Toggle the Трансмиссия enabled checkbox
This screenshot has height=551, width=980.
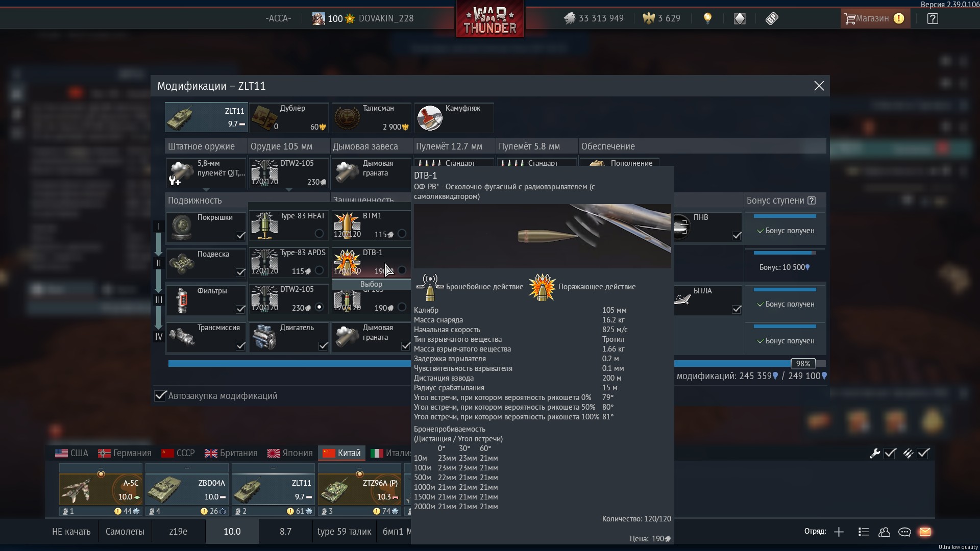click(240, 346)
